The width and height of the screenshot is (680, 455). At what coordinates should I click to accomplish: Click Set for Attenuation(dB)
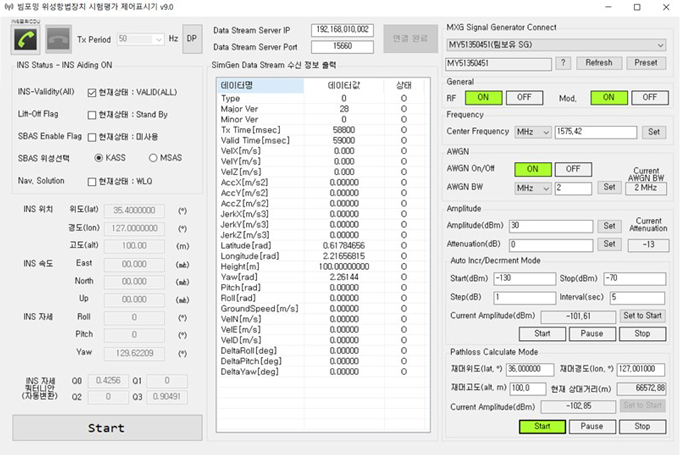tap(609, 244)
